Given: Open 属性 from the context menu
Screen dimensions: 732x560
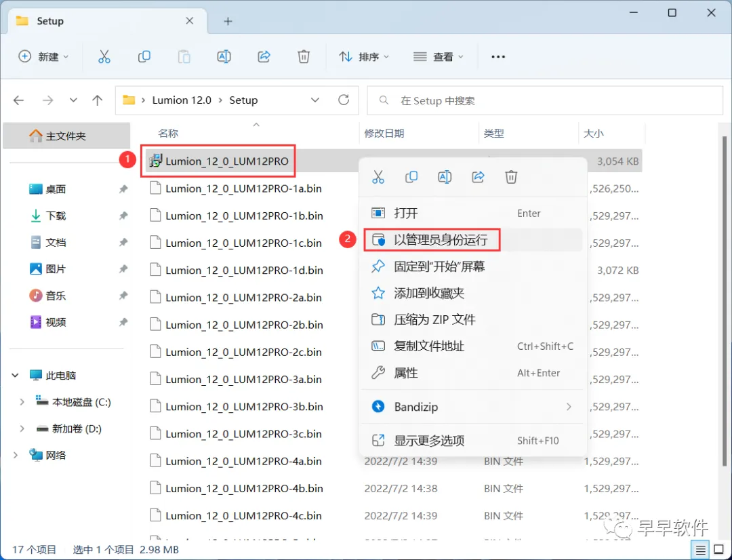Looking at the screenshot, I should pos(472,373).
